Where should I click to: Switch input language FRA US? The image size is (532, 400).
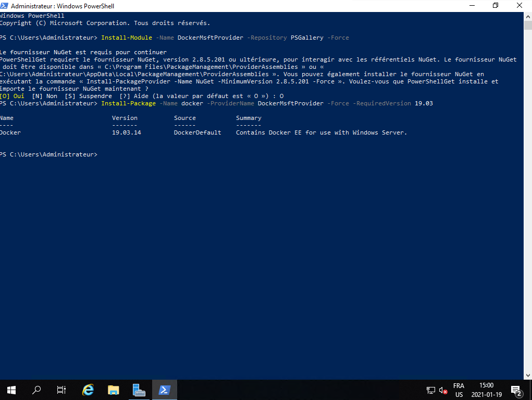tap(459, 390)
